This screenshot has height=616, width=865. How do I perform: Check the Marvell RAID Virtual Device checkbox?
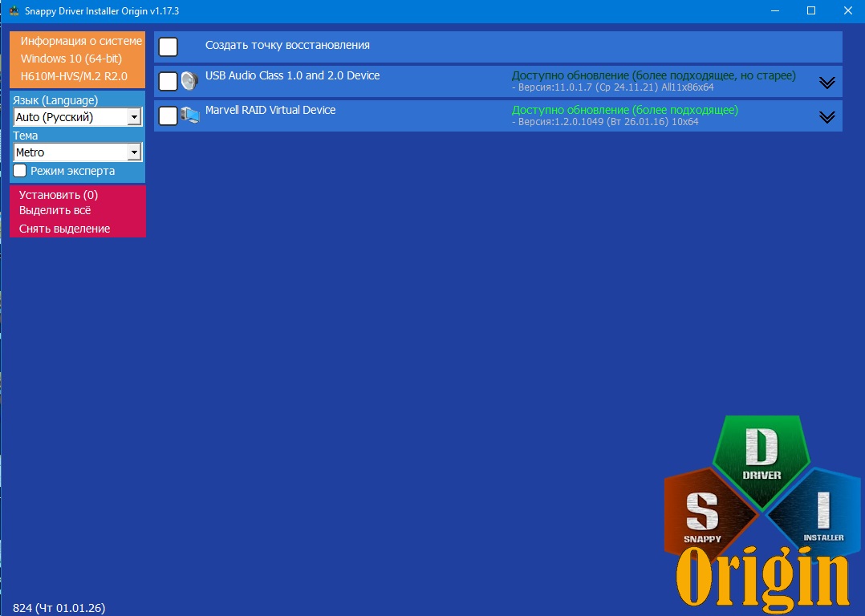click(x=169, y=115)
